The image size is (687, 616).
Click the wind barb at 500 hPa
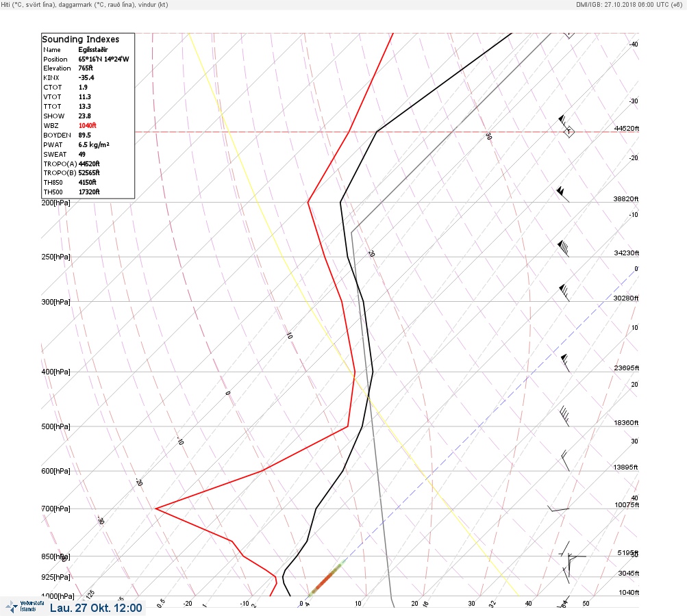click(565, 416)
